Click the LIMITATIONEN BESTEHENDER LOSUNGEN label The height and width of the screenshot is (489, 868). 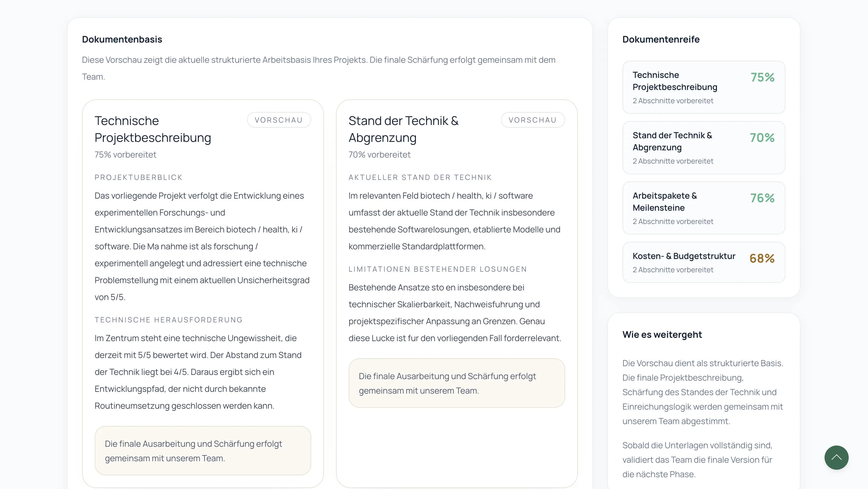point(437,269)
